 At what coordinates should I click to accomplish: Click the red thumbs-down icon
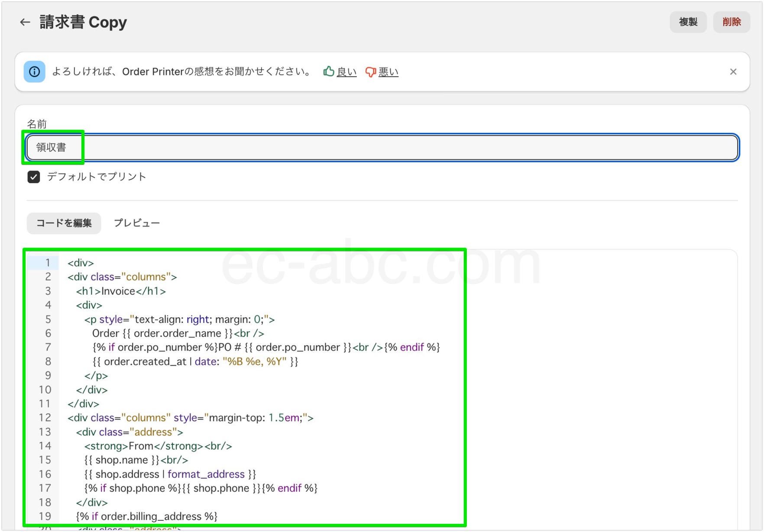[370, 72]
